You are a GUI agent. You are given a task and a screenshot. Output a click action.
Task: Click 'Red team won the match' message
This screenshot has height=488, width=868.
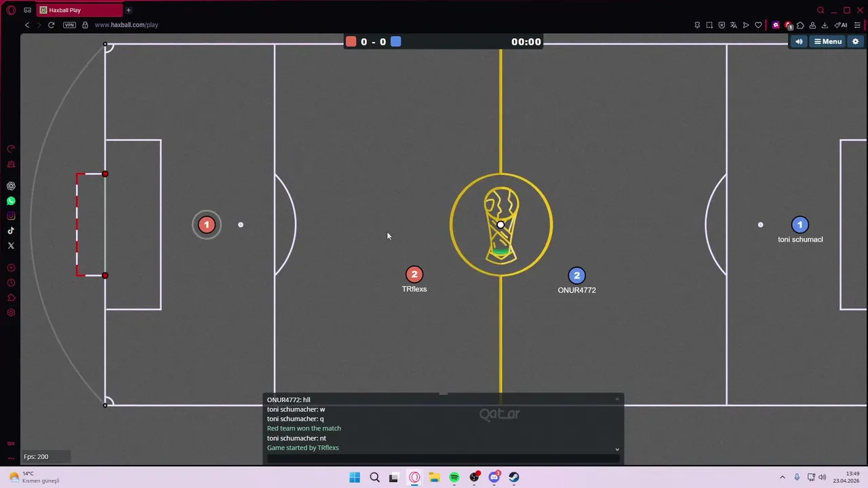point(304,428)
